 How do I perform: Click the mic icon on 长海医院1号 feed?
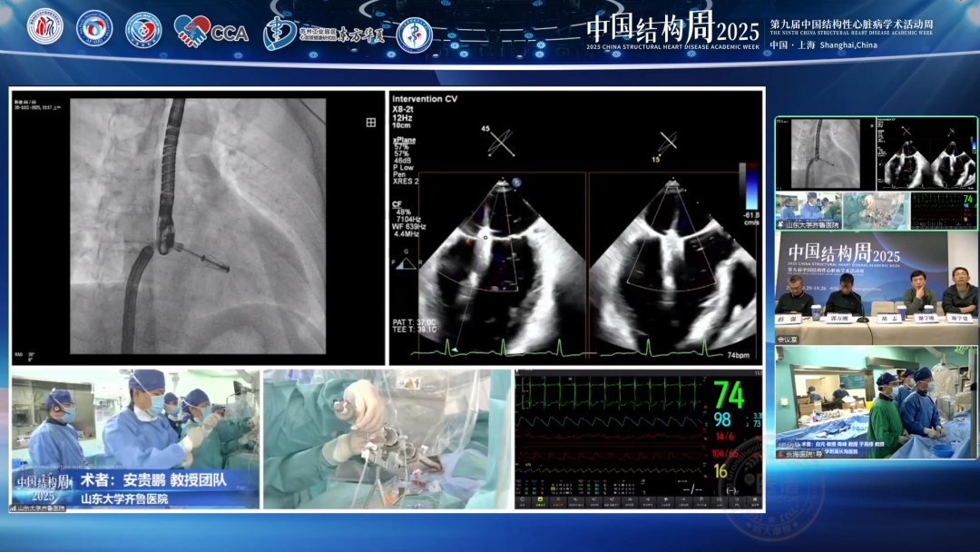[781, 454]
